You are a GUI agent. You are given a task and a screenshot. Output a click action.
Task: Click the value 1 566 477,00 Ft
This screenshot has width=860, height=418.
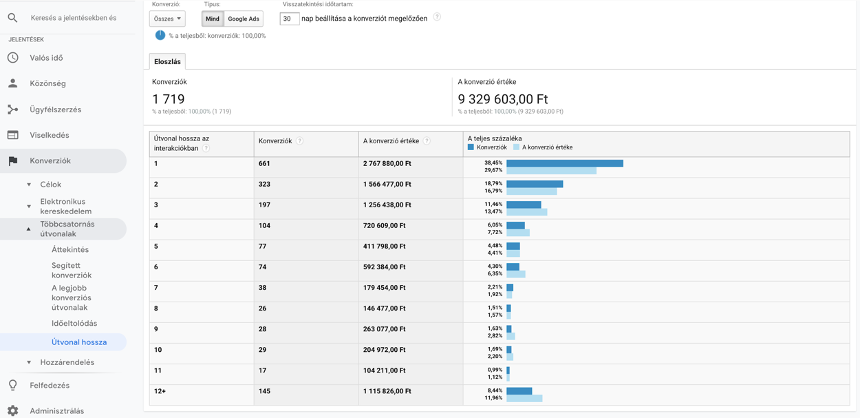[387, 184]
